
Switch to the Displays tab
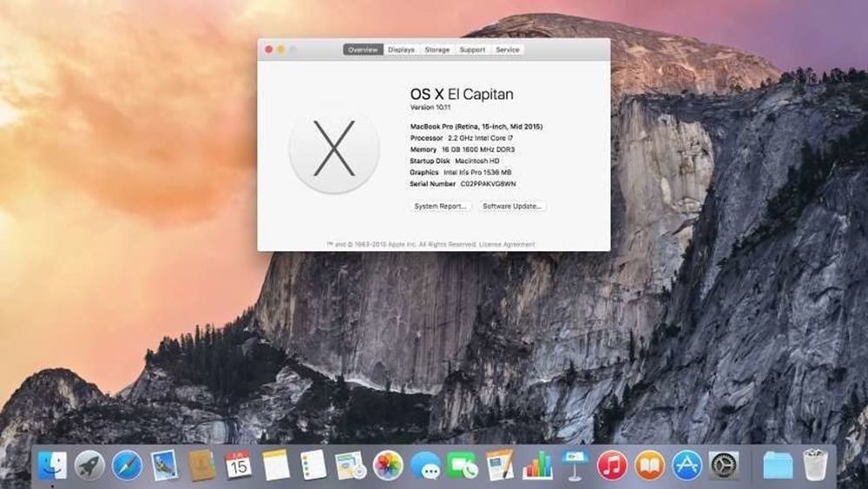(401, 50)
